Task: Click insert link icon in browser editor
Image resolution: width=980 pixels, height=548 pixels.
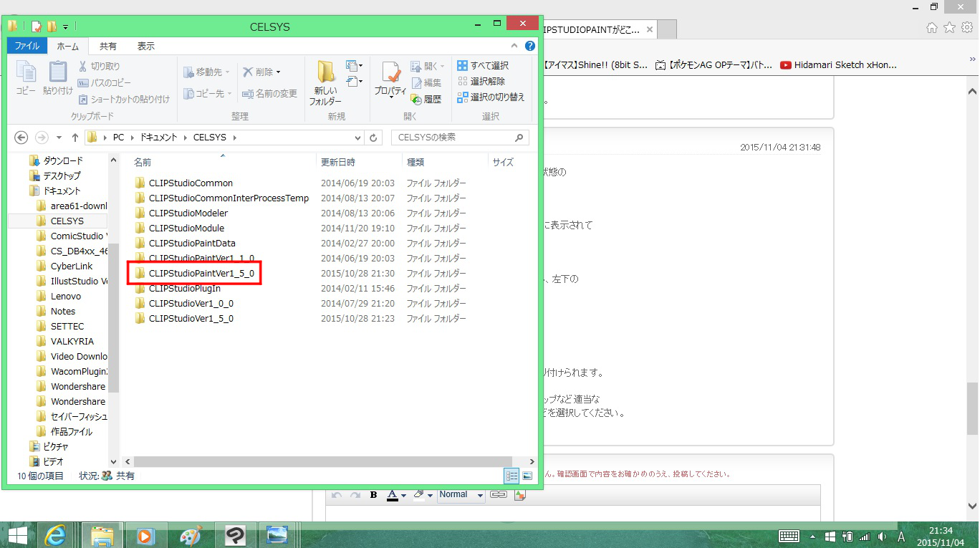Action: (499, 495)
